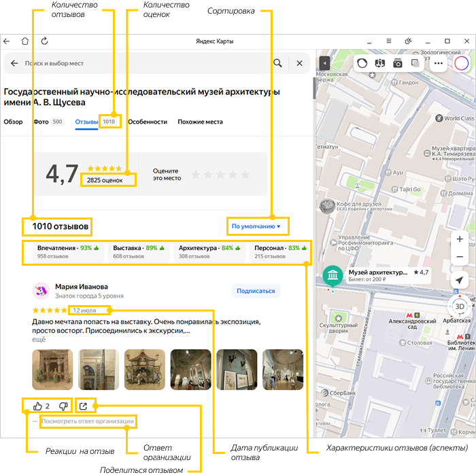The image size is (476, 475).
Task: Reload the page with the refresh icon
Action: (45, 41)
